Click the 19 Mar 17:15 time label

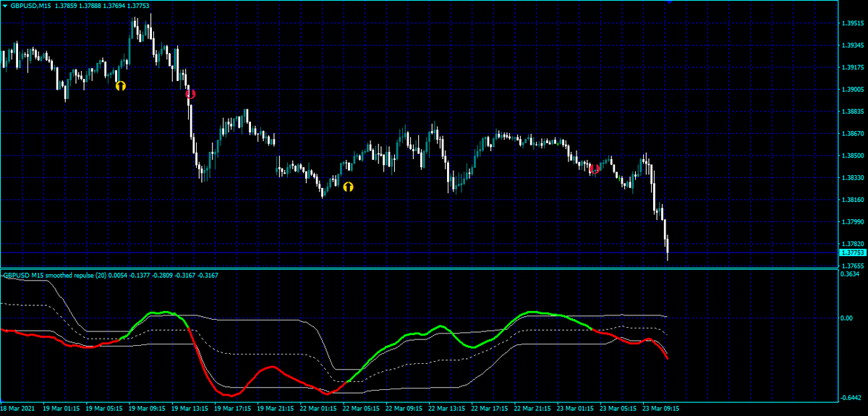234,409
